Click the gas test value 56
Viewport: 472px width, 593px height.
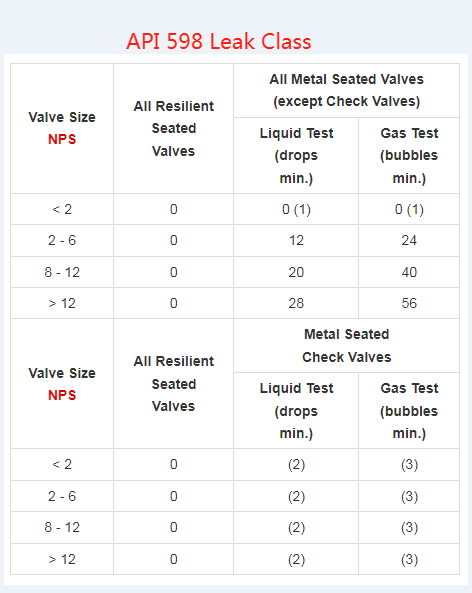pos(409,303)
